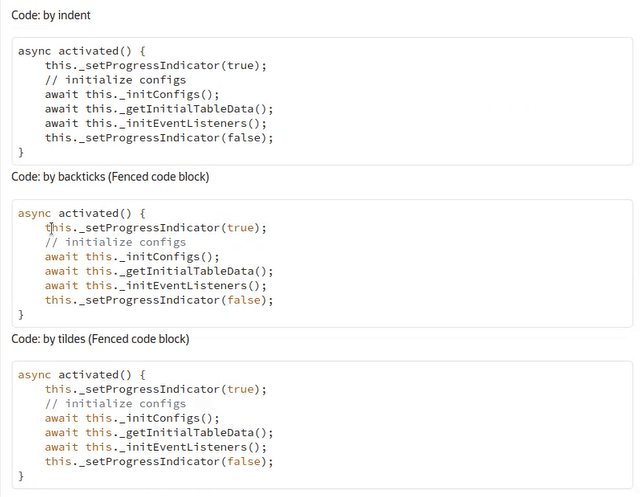Viewport: 640px width, 497px height.
Task: Click the "Code: by indent" heading
Action: (51, 15)
